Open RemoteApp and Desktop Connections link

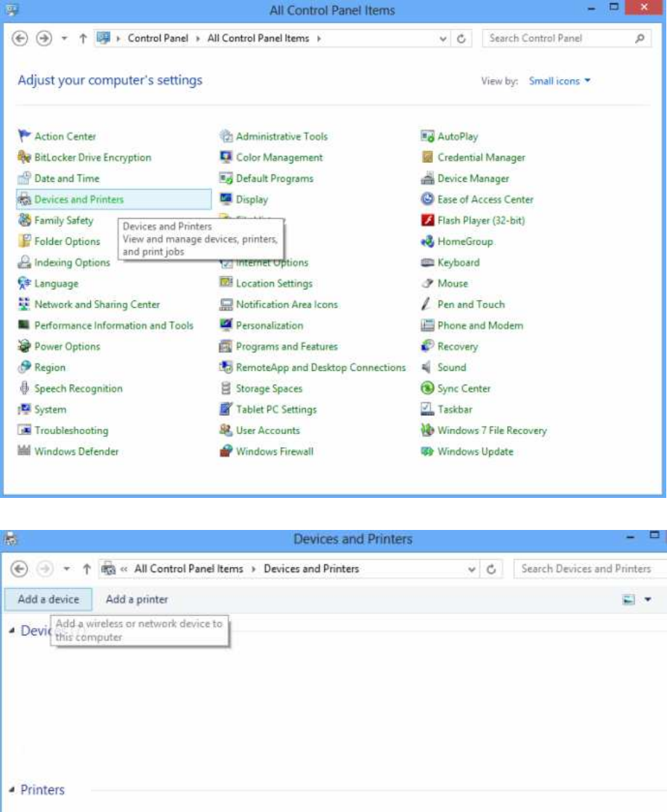321,367
